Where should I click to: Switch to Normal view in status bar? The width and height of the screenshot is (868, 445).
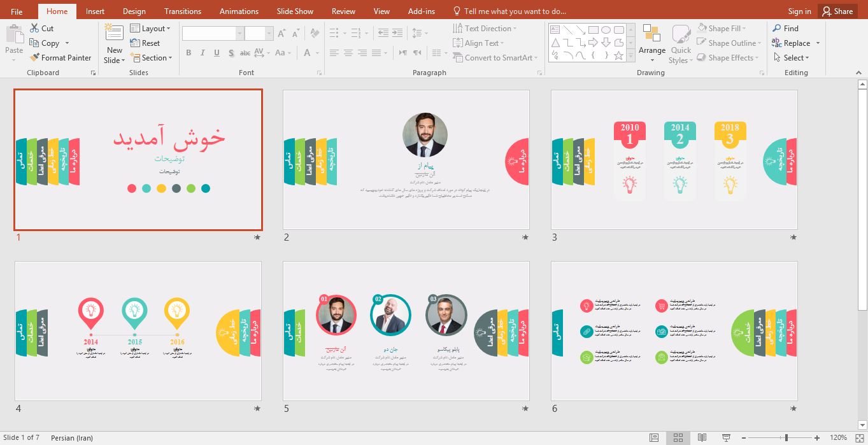654,438
